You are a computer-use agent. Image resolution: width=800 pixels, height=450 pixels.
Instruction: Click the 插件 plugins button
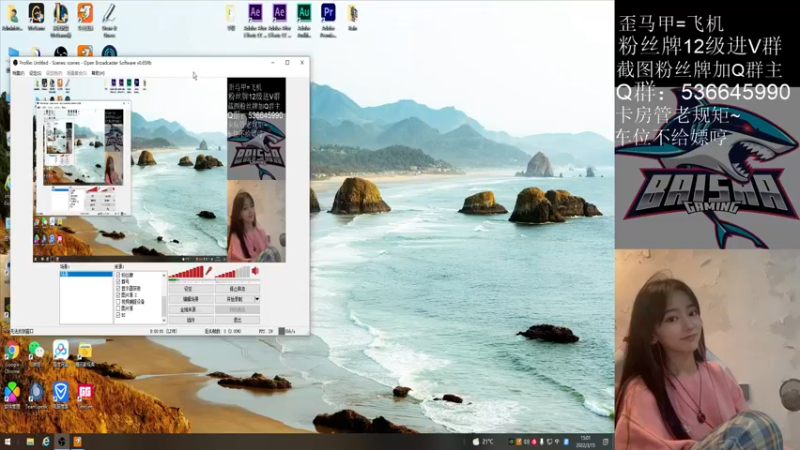click(191, 320)
